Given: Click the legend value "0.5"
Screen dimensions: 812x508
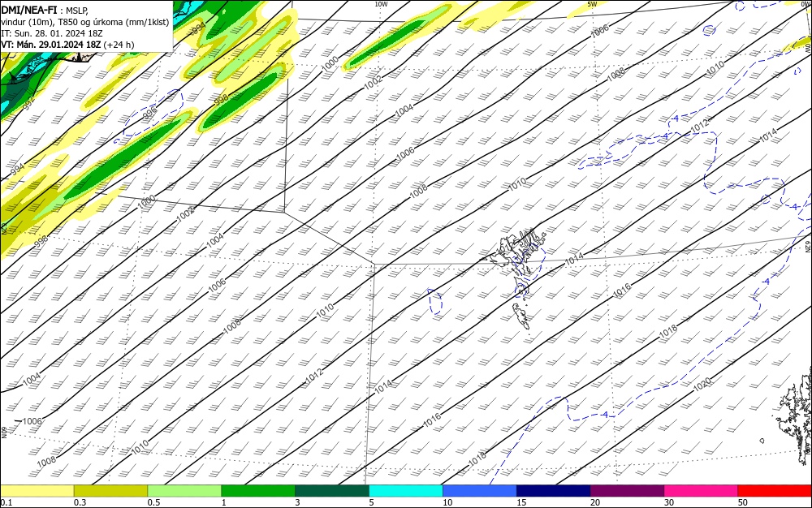Looking at the screenshot, I should click(x=153, y=502).
